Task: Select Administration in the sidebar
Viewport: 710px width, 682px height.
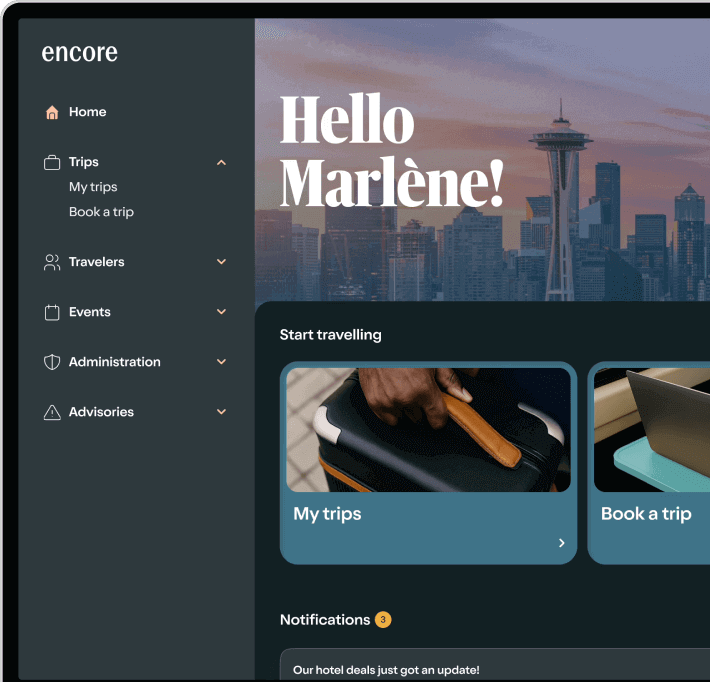Action: (x=115, y=362)
